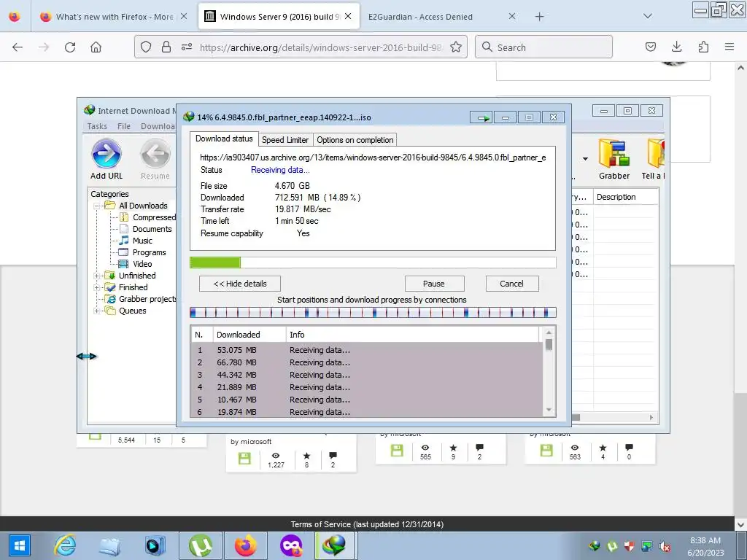The image size is (747, 560).
Task: Click the connections download progress strip
Action: (x=373, y=312)
